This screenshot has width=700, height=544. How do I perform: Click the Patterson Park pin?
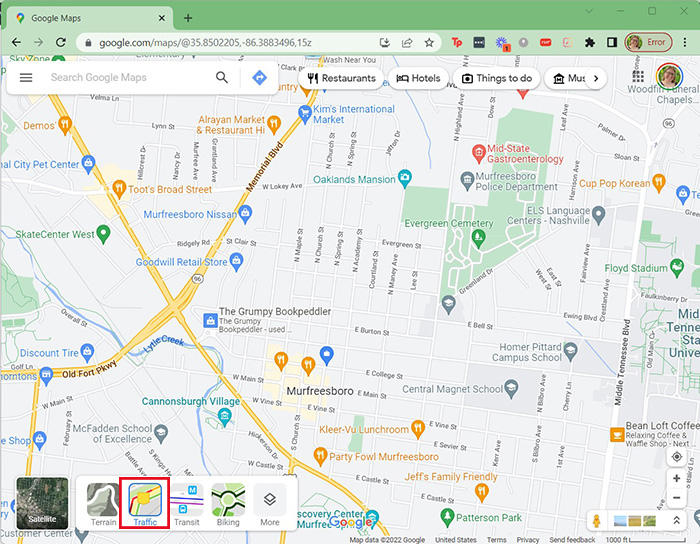point(447,517)
